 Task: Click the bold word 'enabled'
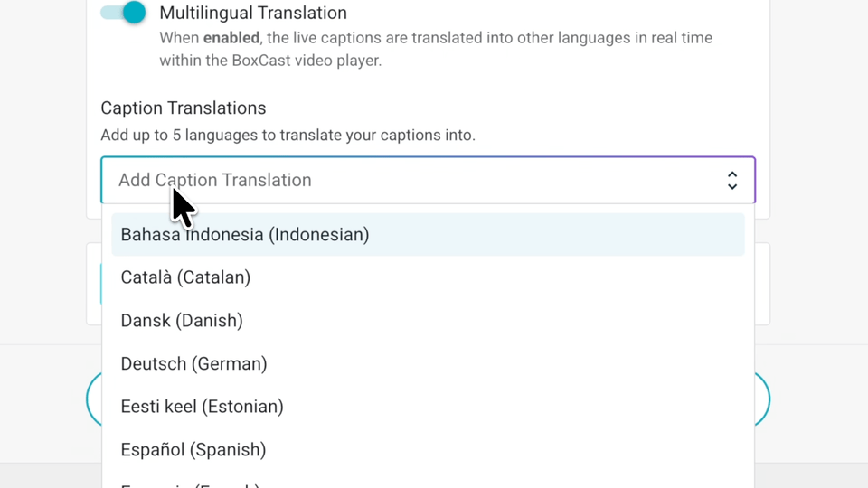(230, 39)
